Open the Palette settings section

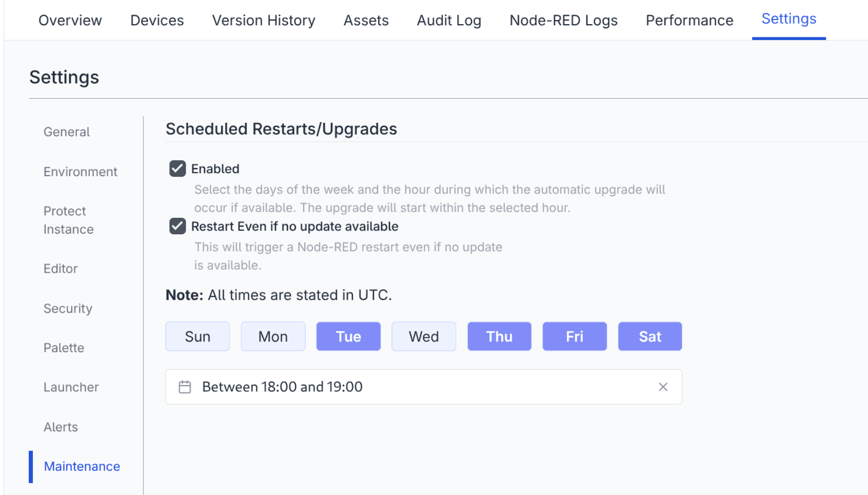click(63, 348)
